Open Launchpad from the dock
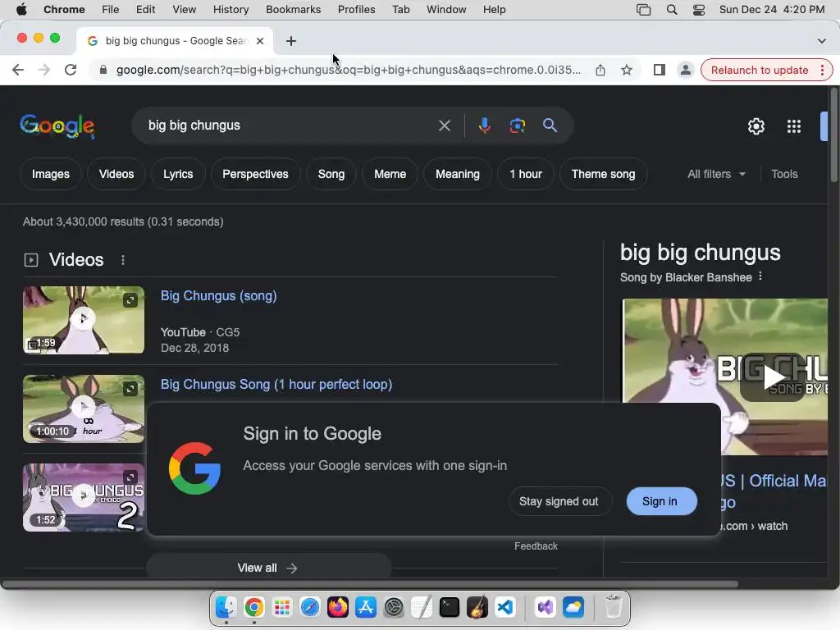 point(282,608)
